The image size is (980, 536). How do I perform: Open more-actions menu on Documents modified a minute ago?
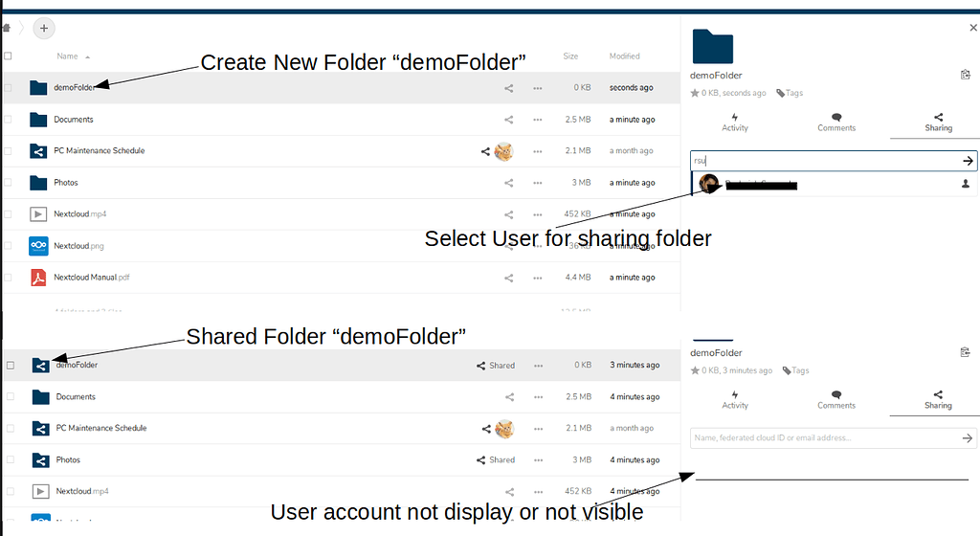point(538,120)
